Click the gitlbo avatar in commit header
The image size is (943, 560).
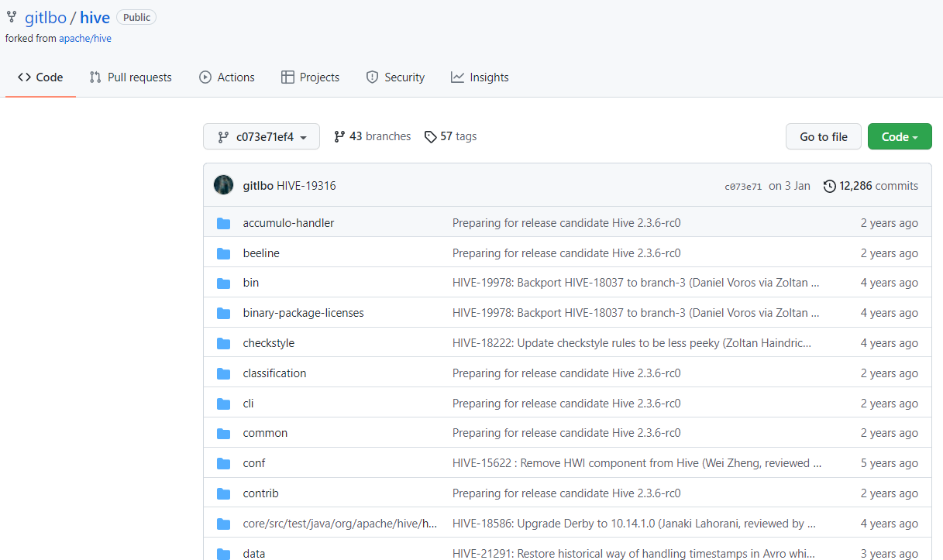223,185
